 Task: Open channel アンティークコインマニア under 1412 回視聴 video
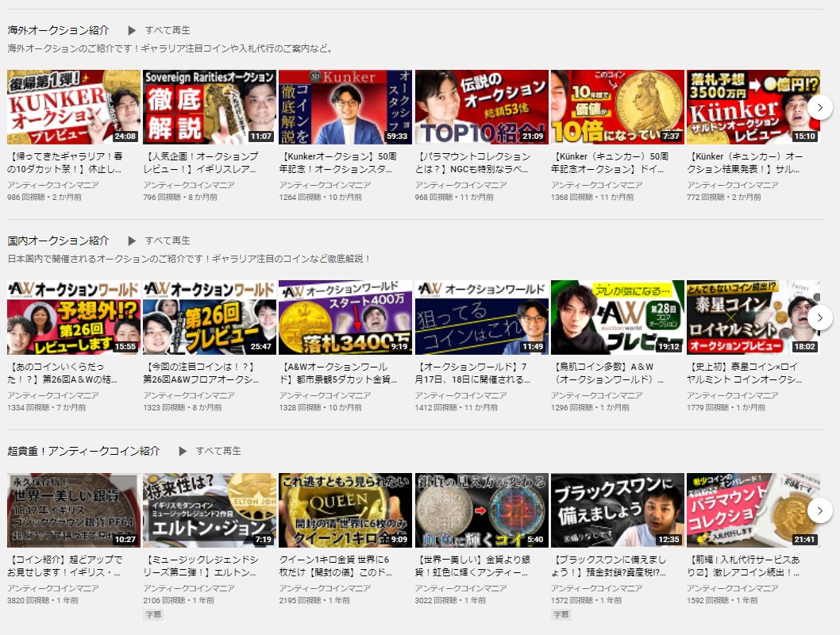point(460,395)
